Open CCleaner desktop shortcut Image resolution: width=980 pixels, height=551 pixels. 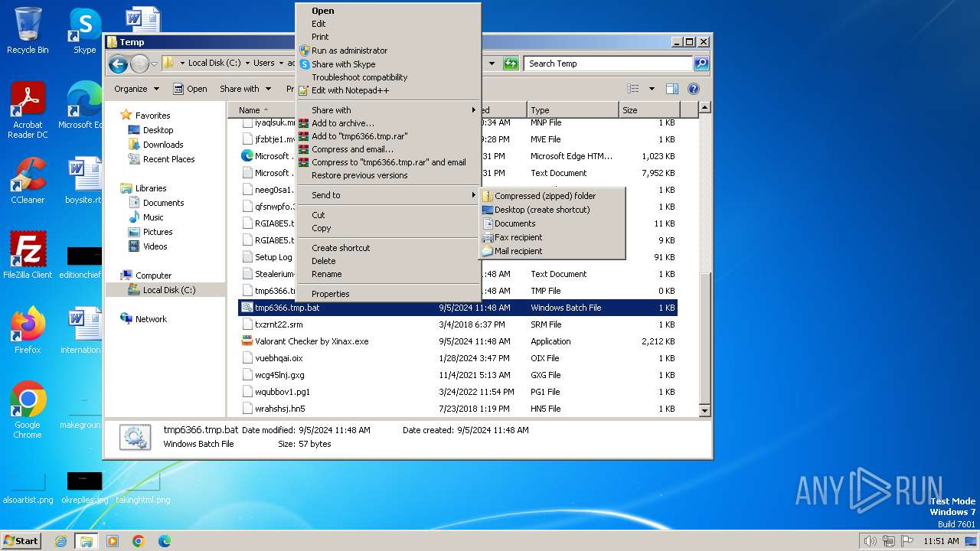tap(28, 181)
